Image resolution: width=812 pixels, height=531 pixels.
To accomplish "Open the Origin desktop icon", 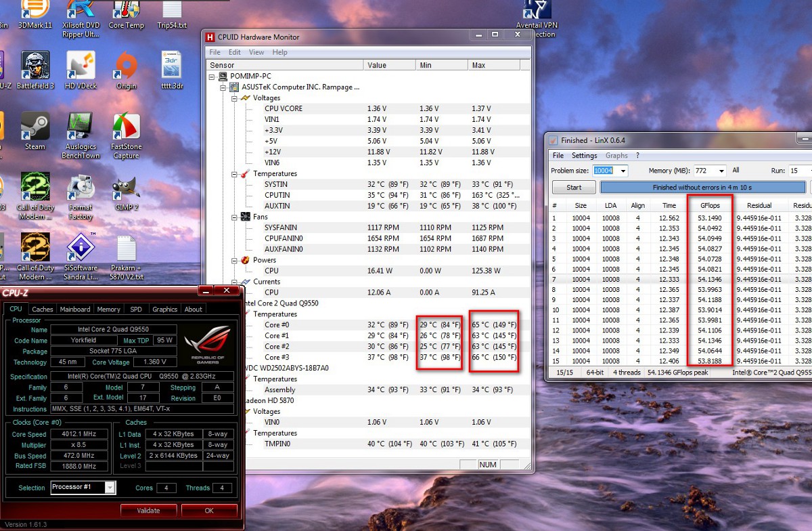I will click(x=126, y=68).
